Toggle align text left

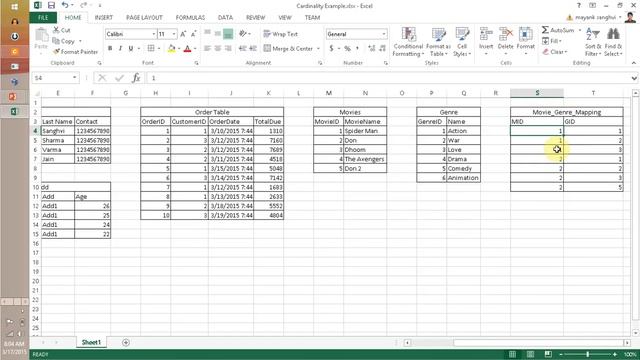(x=207, y=48)
